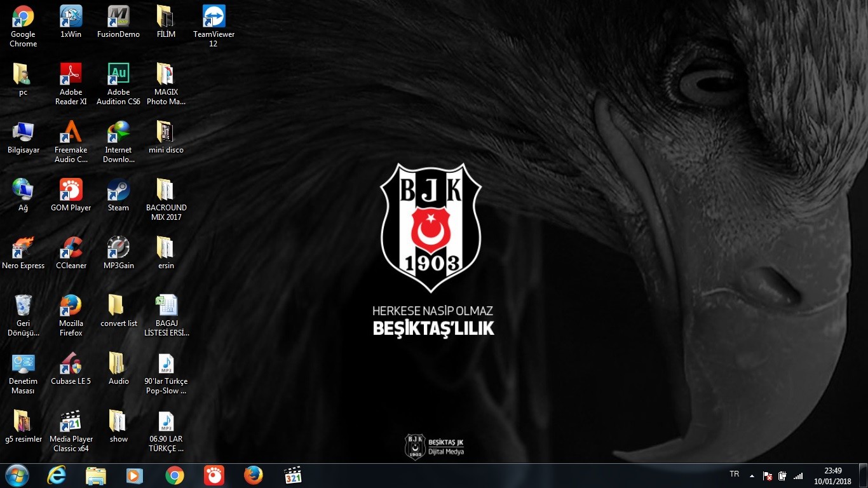868x488 pixels.
Task: Open Windows Explorer from the taskbar
Action: click(x=96, y=475)
